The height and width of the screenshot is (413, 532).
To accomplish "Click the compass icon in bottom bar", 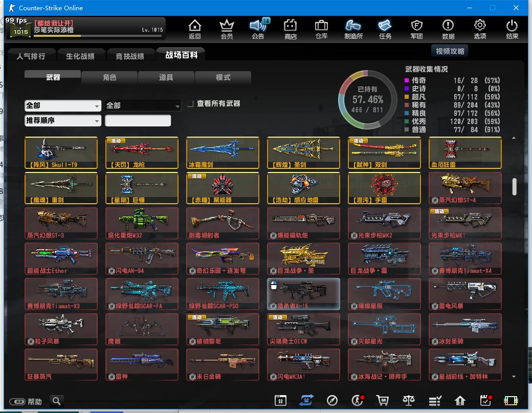I will [x=332, y=401].
